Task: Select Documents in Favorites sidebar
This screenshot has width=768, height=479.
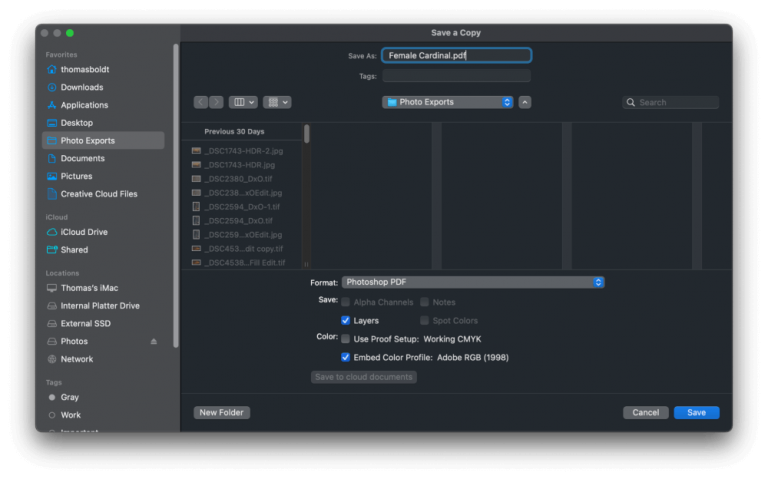Action: tap(82, 158)
